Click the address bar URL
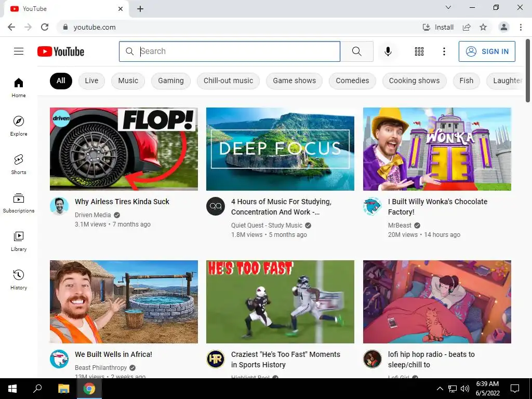 point(95,27)
